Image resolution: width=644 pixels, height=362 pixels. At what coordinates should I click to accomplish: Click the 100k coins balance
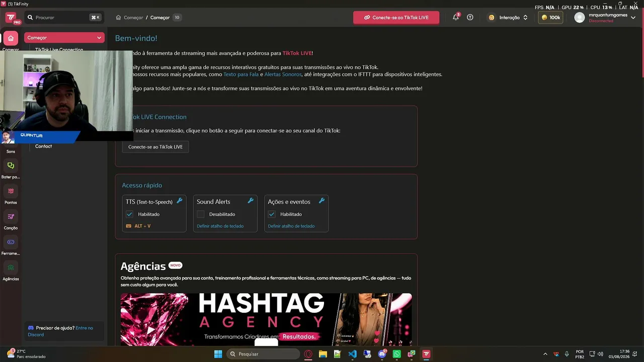point(550,18)
